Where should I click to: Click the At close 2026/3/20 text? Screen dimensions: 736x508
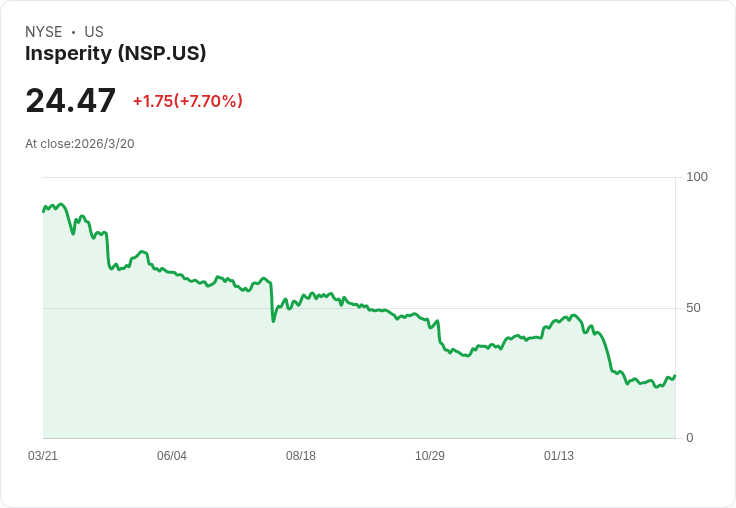[x=80, y=144]
